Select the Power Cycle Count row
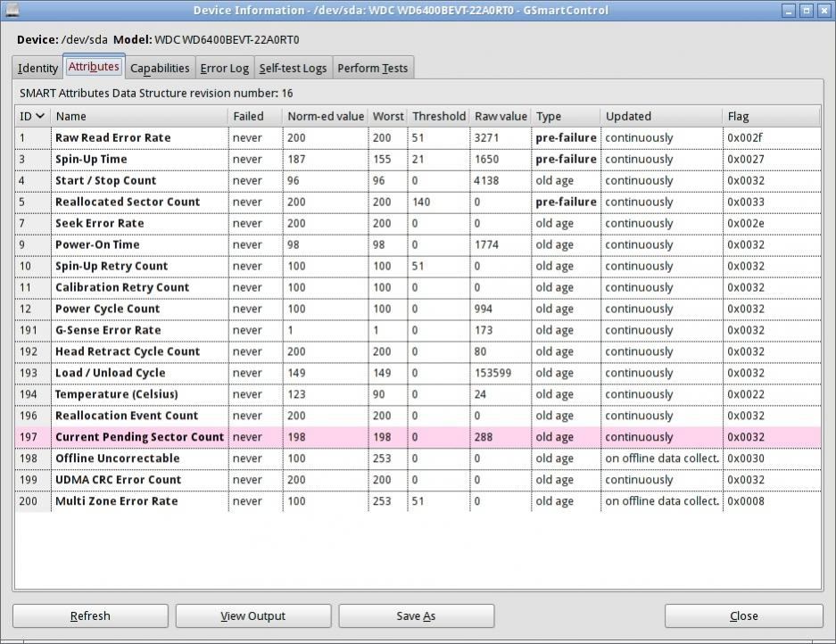The image size is (836, 644). [418, 309]
